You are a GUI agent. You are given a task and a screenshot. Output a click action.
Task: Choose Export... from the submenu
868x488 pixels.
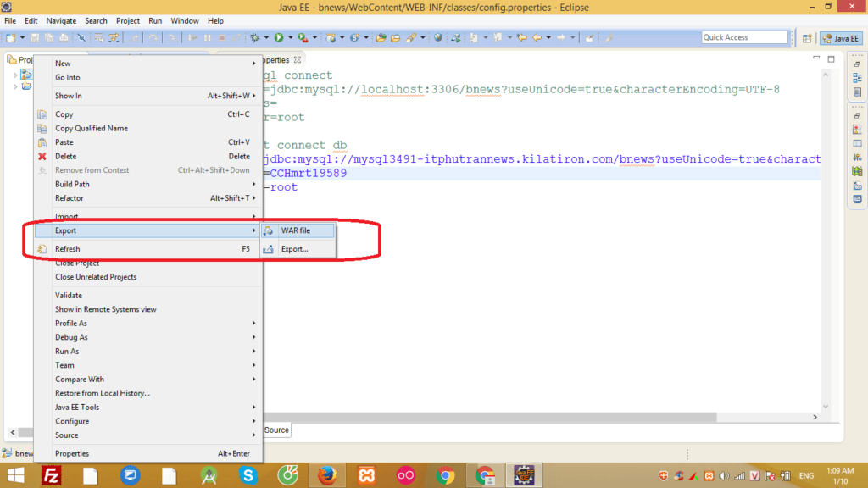coord(299,249)
